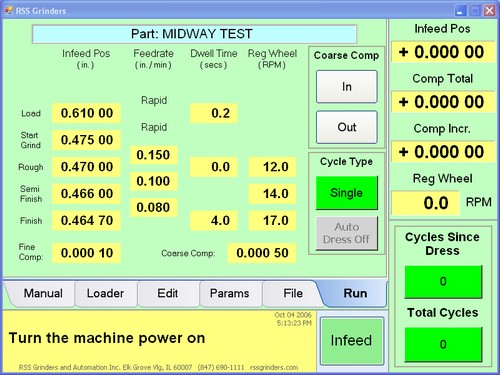Select Fine Comp value 0.000 10
This screenshot has height=375, width=500.
point(86,253)
